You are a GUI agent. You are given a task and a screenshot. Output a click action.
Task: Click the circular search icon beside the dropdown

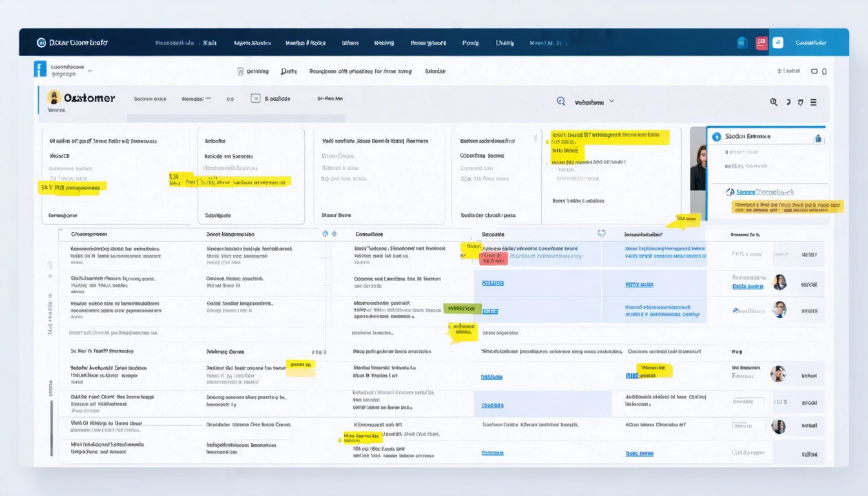coord(561,101)
